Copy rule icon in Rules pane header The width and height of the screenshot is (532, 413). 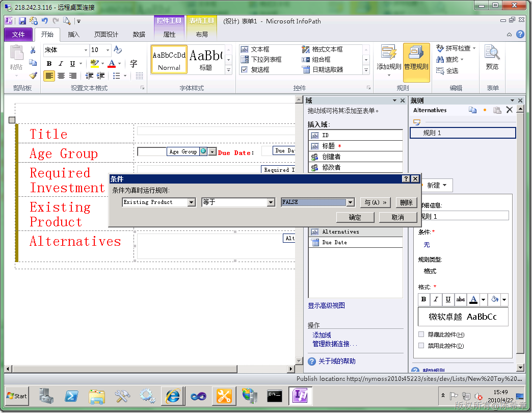click(x=472, y=110)
